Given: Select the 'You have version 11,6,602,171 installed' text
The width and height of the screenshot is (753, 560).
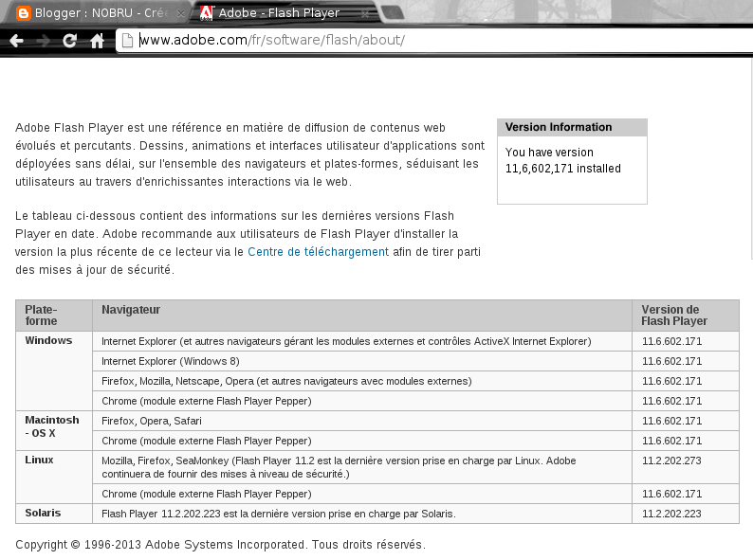Looking at the screenshot, I should coord(562,160).
